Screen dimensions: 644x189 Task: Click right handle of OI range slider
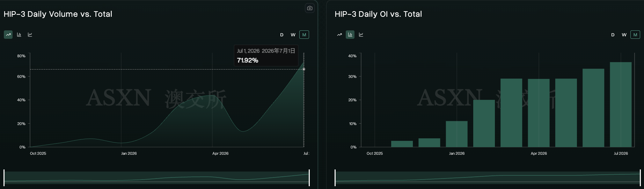point(640,178)
